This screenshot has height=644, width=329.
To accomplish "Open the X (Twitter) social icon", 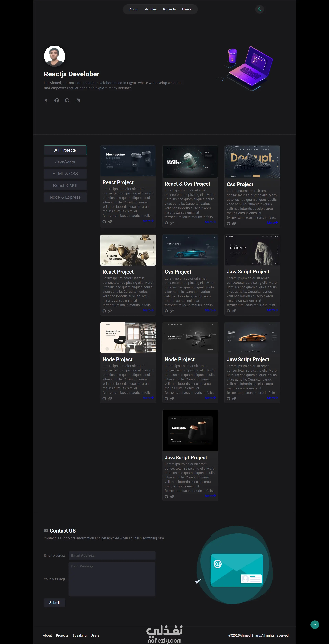I will 46,101.
